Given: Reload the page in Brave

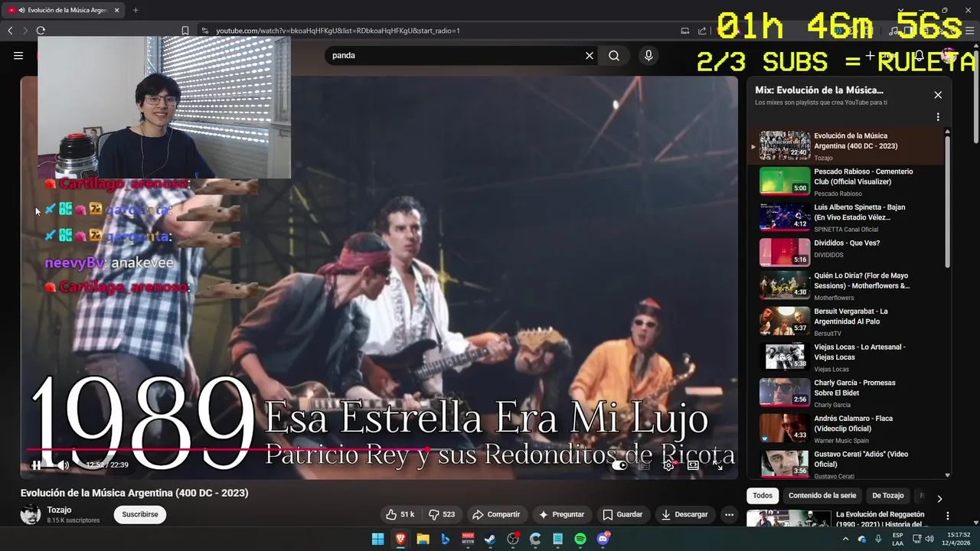Looking at the screenshot, I should (41, 31).
